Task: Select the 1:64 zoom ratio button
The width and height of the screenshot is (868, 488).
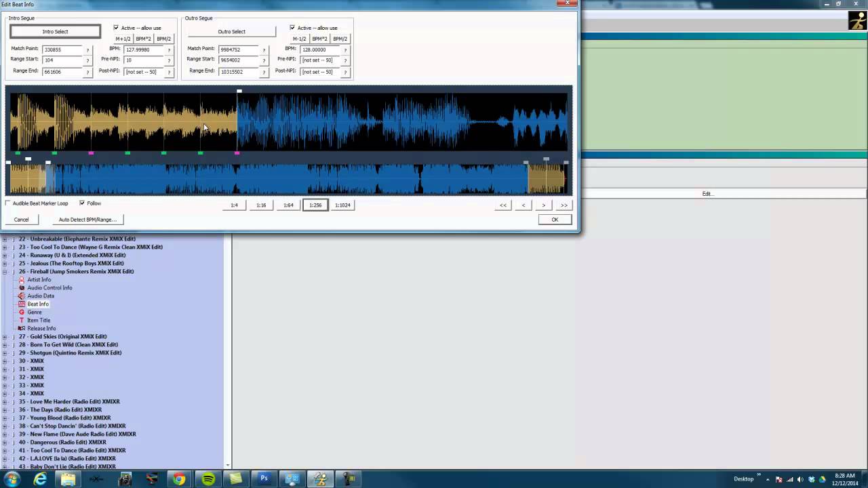Action: coord(288,205)
